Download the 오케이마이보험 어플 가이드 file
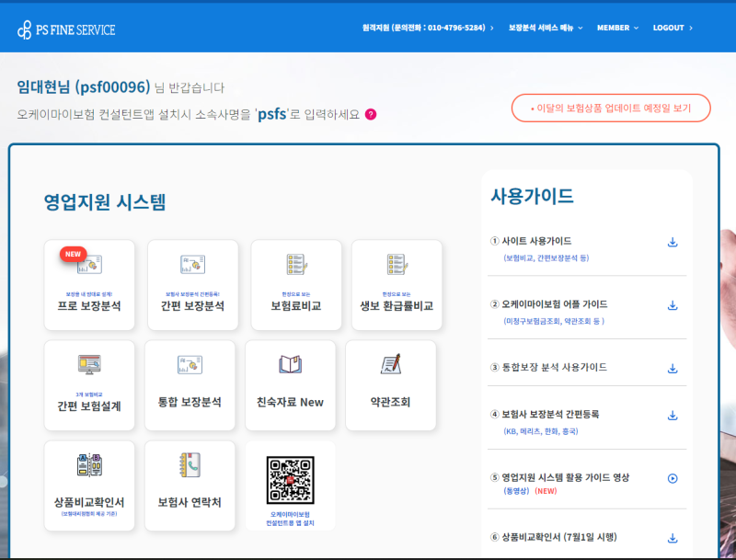The width and height of the screenshot is (736, 560). 673,305
